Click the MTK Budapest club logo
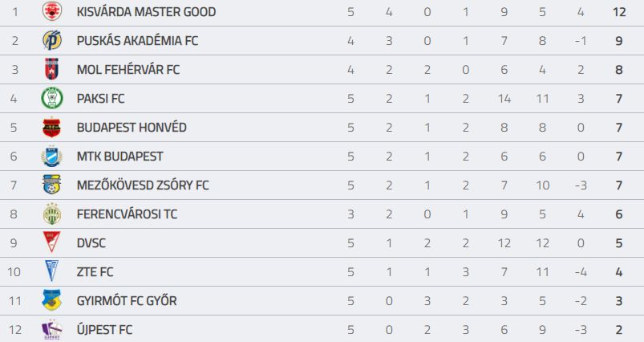This screenshot has width=644, height=342. click(x=52, y=157)
